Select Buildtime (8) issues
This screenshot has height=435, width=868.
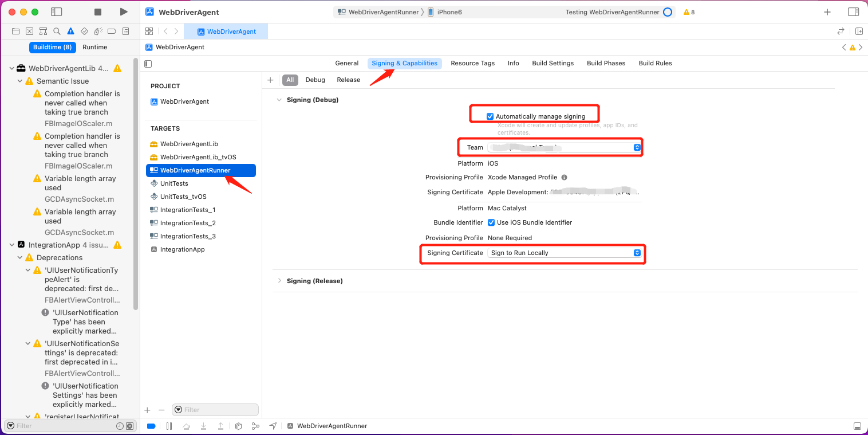53,47
